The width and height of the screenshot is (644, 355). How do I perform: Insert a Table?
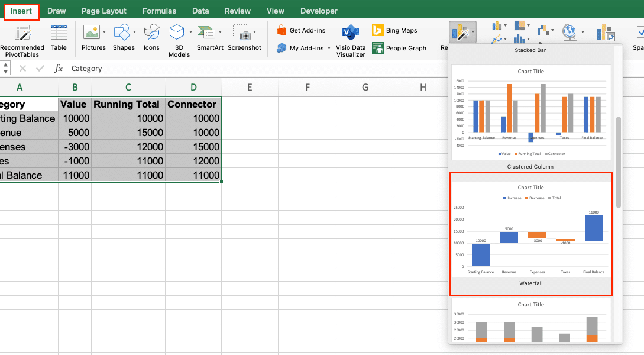pyautogui.click(x=59, y=37)
